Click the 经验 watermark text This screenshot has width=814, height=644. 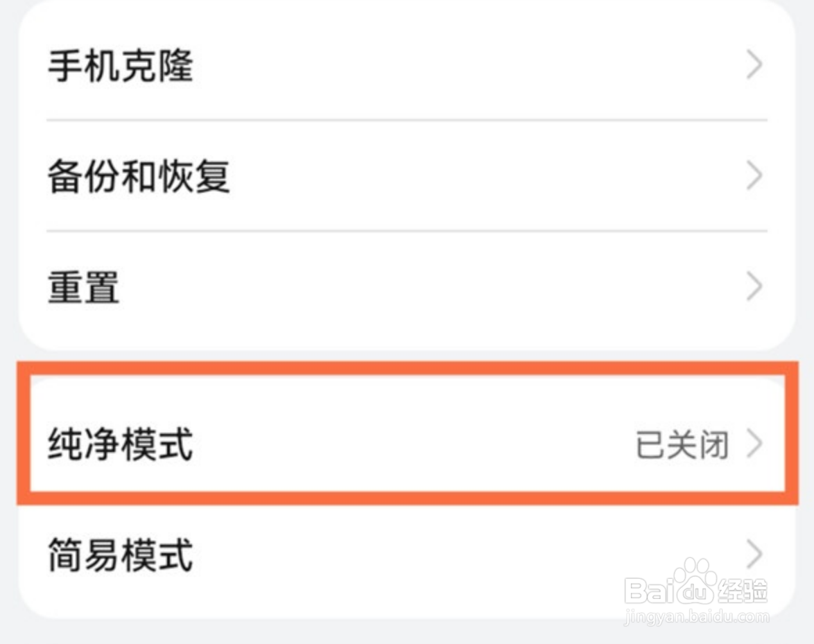point(745,591)
